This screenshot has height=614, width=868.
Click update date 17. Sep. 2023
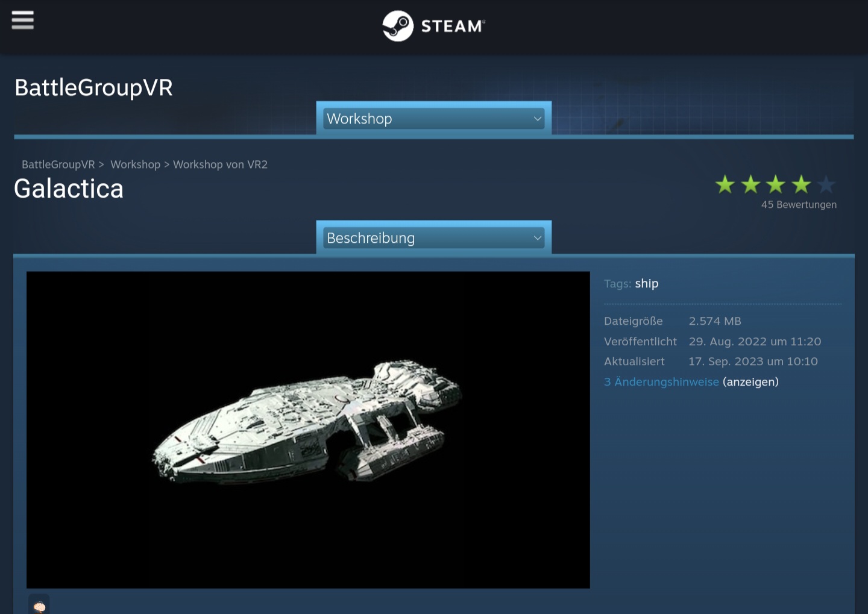click(753, 362)
